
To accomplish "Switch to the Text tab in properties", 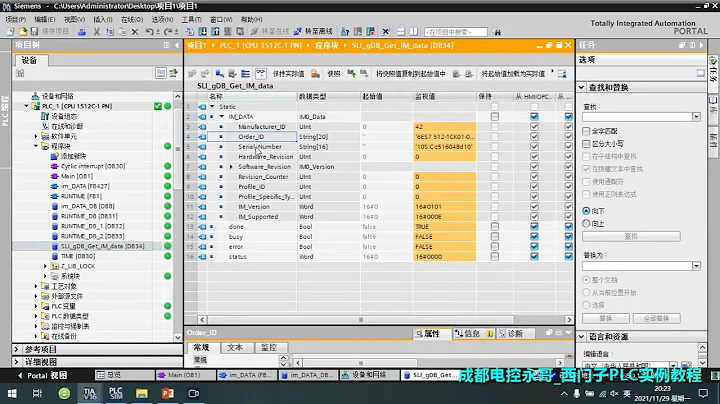I will point(235,348).
